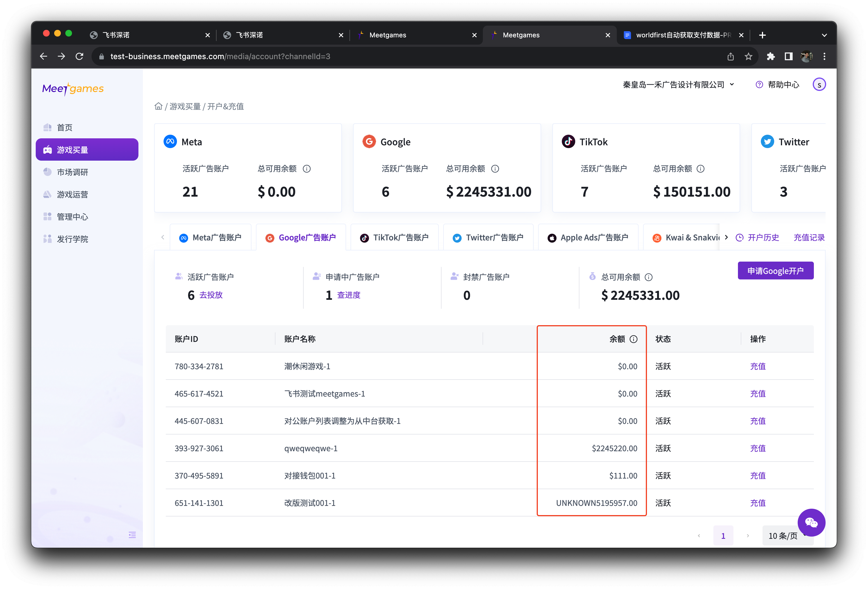Click the 申请Google开户 button
868x589 pixels.
pos(775,271)
